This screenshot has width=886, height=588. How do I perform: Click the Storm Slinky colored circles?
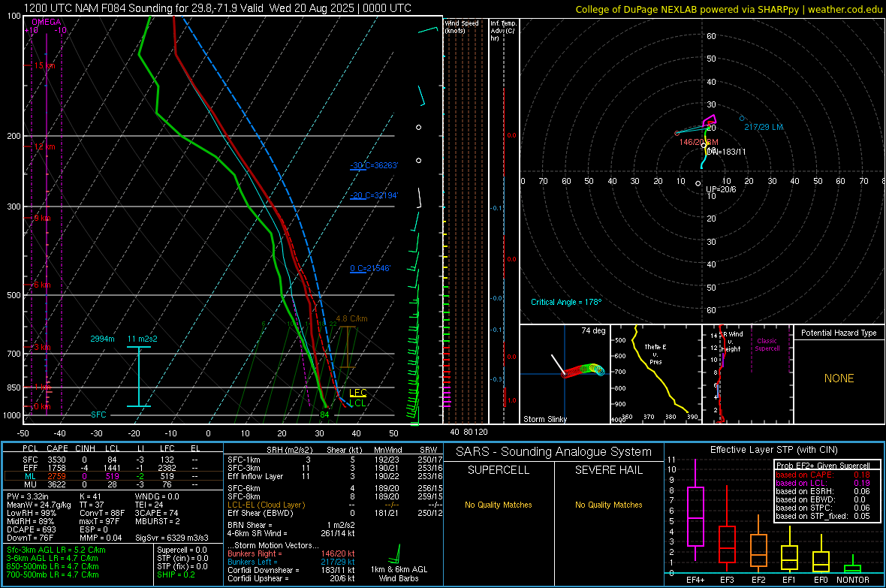pos(583,369)
